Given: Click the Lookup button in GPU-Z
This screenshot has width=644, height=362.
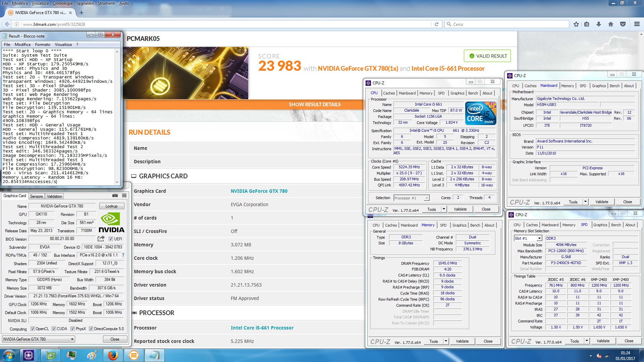Looking at the screenshot, I should (111, 206).
